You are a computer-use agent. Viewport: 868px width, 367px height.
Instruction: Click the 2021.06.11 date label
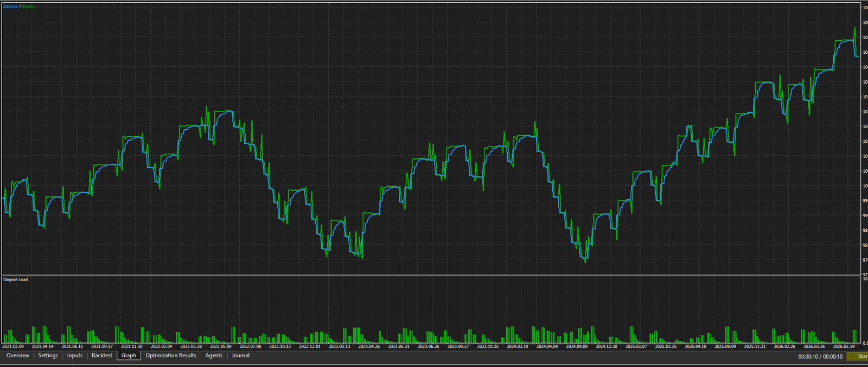pyautogui.click(x=72, y=346)
